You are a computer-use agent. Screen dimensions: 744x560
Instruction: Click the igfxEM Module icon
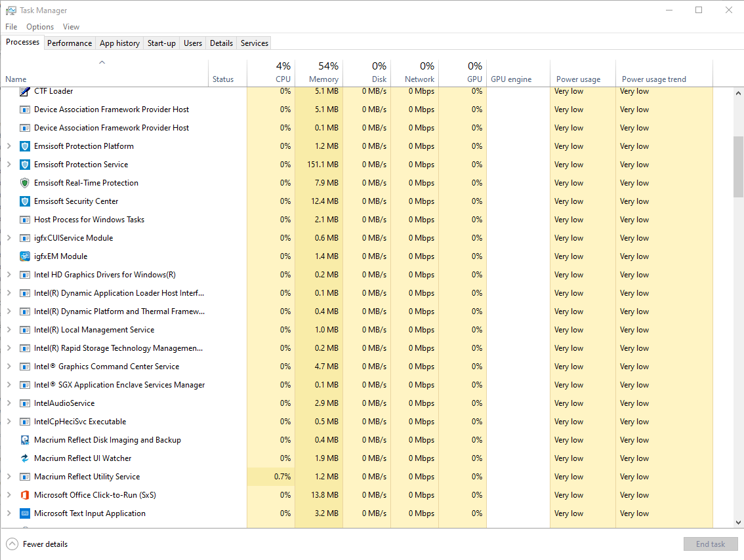click(x=25, y=256)
